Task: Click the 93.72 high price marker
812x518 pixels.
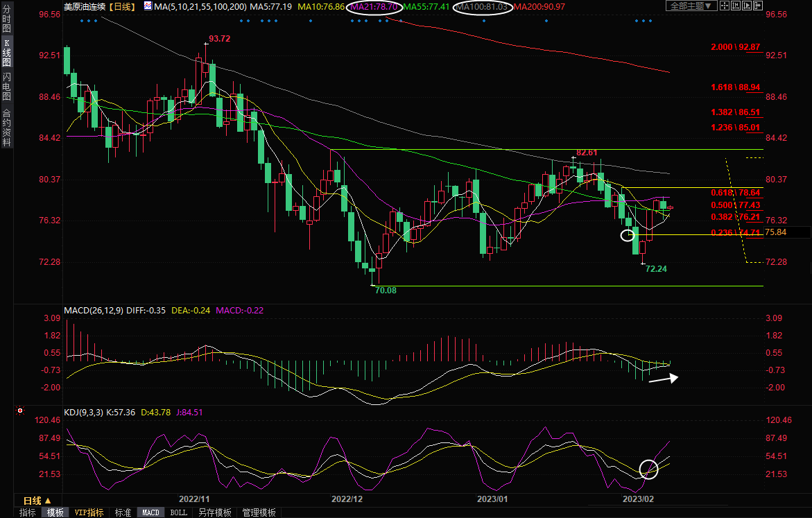Action: coord(219,39)
